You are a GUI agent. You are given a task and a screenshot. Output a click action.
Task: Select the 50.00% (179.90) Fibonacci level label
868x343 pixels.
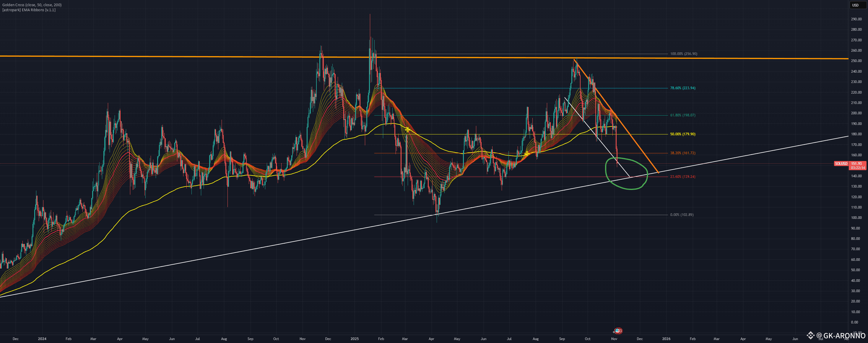point(682,134)
